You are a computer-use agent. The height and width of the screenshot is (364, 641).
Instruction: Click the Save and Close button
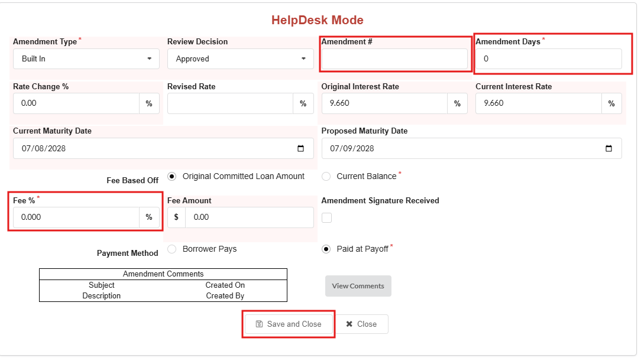(289, 324)
